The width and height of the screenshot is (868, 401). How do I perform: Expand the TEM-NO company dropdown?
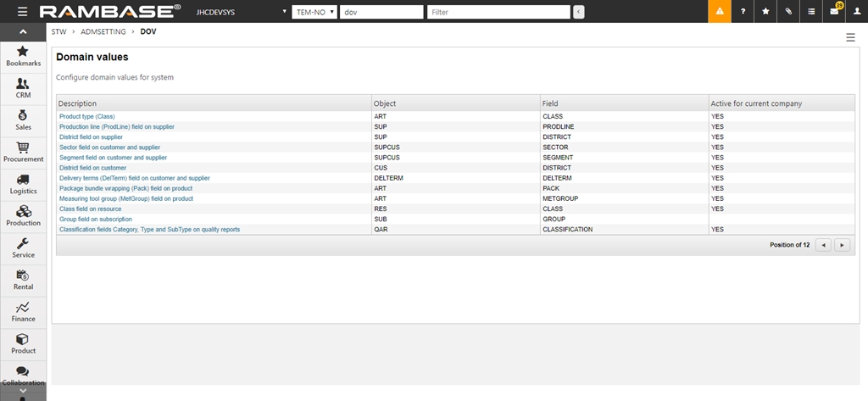point(314,12)
